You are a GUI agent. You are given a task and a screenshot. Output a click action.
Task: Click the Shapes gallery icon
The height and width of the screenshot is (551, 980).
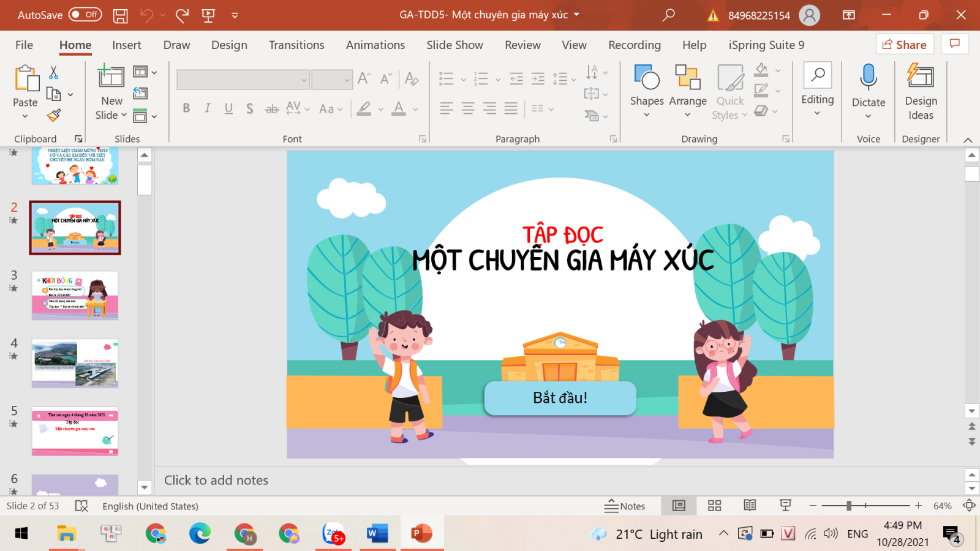coord(646,78)
